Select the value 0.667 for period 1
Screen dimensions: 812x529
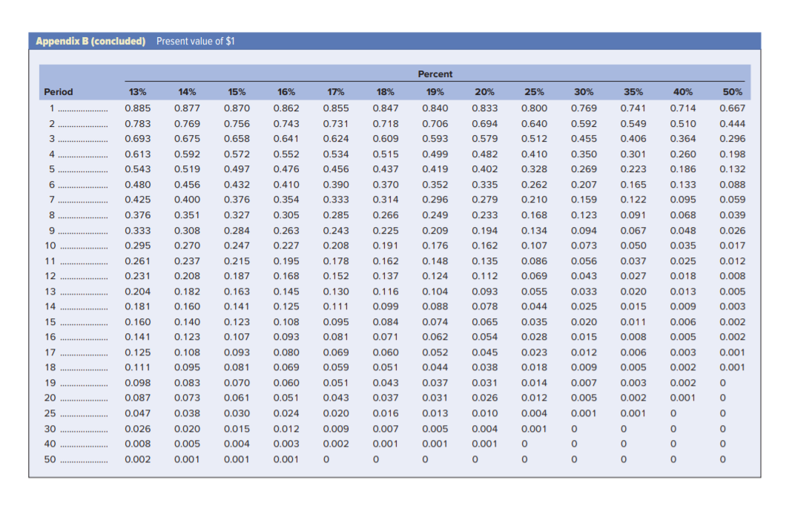pos(733,108)
